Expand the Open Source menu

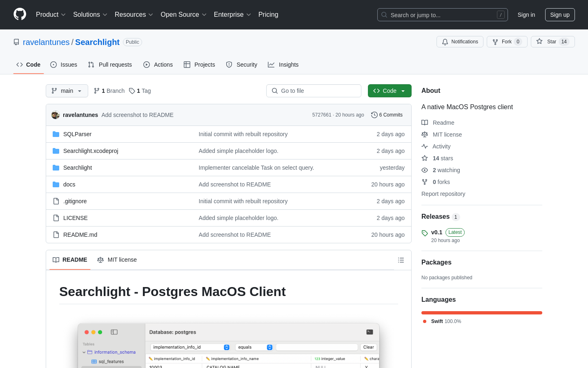[x=183, y=14]
